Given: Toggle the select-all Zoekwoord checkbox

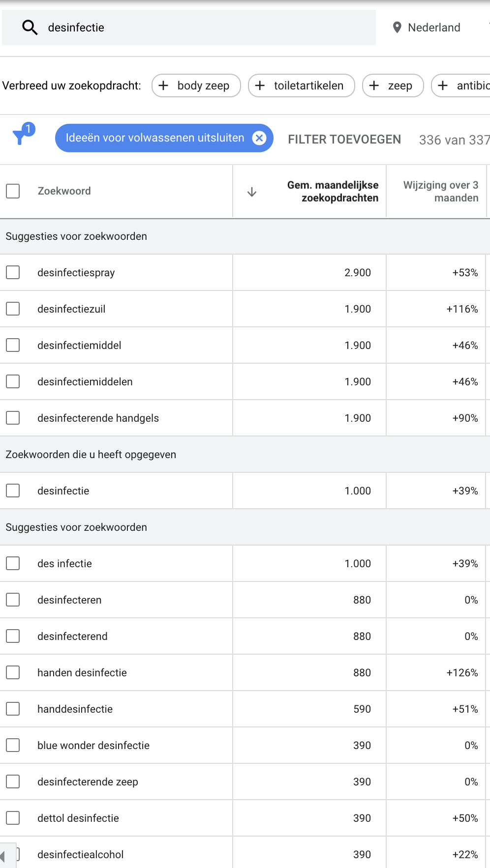Looking at the screenshot, I should pyautogui.click(x=13, y=191).
